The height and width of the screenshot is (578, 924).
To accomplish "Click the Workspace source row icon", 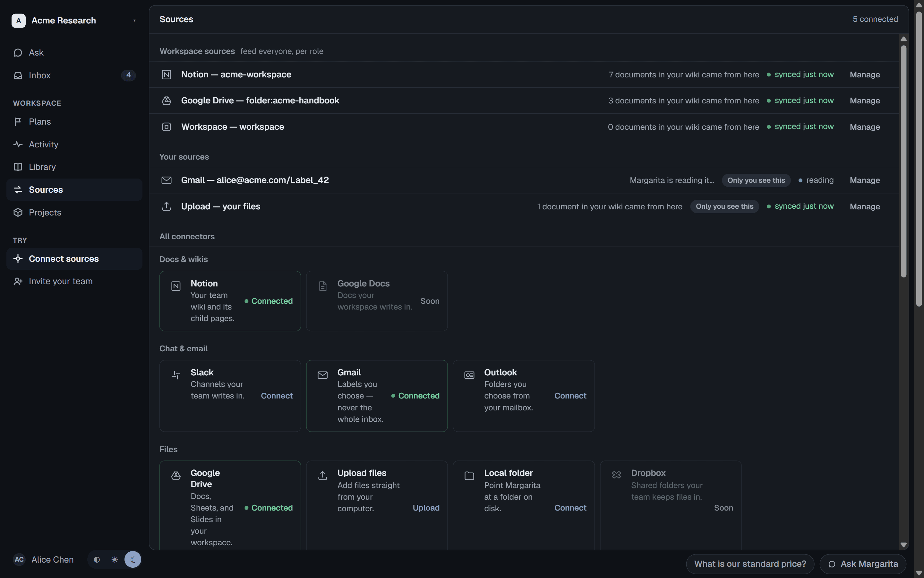I will 167,127.
